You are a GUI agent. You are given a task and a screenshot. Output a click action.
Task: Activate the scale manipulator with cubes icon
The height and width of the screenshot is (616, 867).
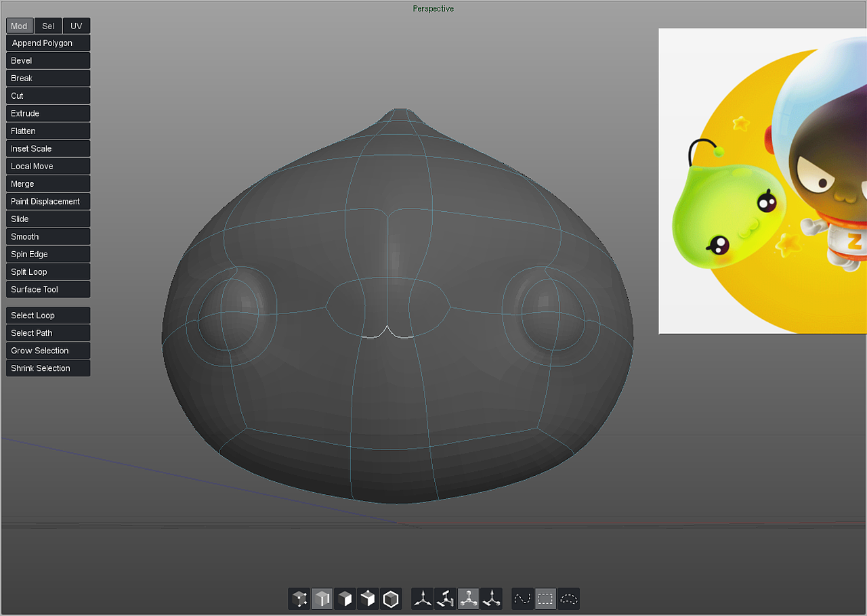(468, 599)
